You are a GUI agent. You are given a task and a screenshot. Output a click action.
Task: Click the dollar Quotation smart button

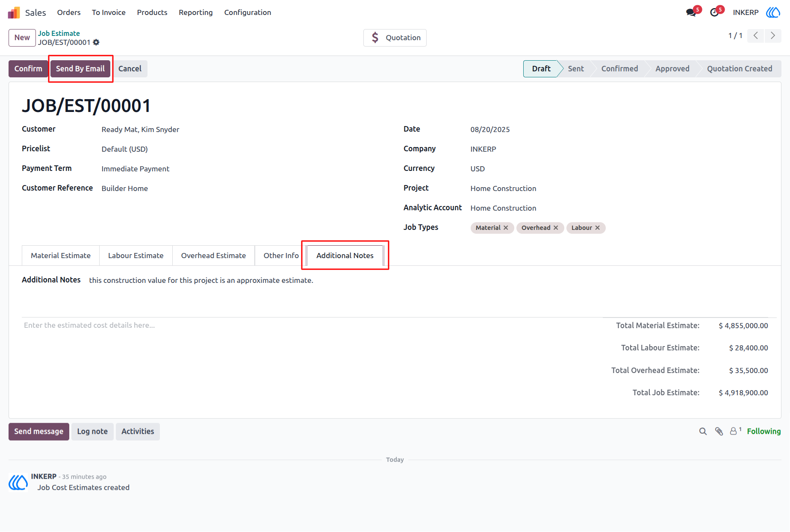pos(395,38)
